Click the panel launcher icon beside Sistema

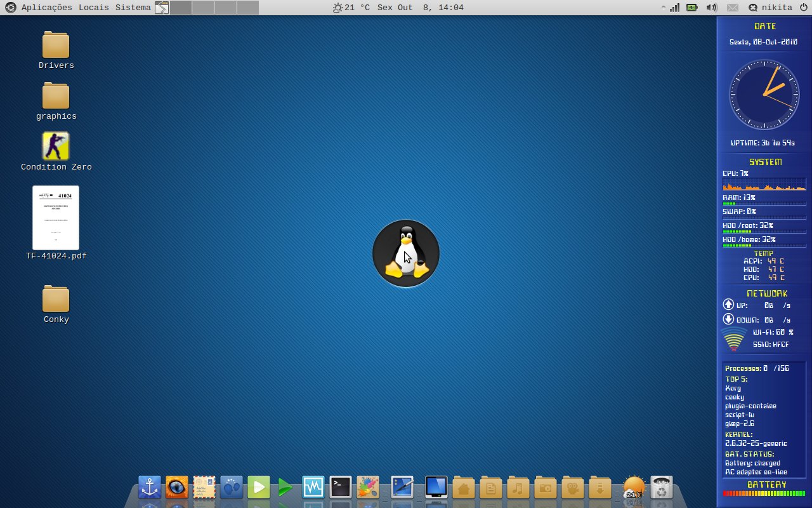pos(162,8)
